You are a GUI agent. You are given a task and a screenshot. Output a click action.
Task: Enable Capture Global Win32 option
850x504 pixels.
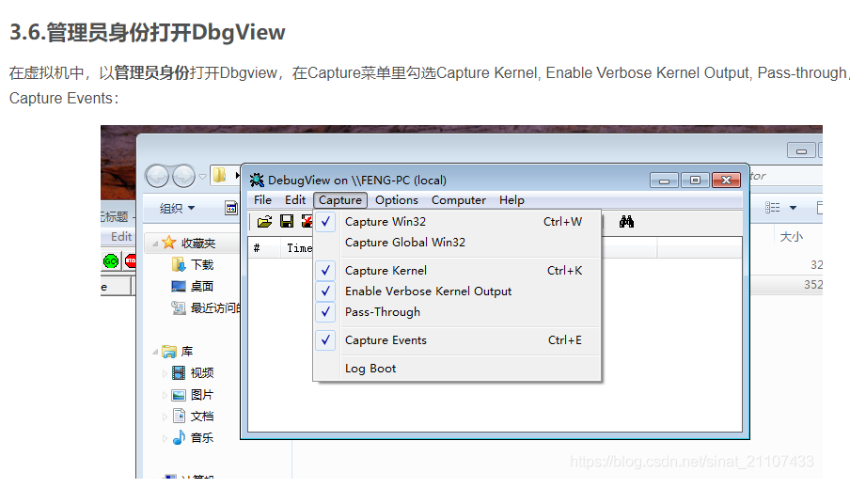405,243
